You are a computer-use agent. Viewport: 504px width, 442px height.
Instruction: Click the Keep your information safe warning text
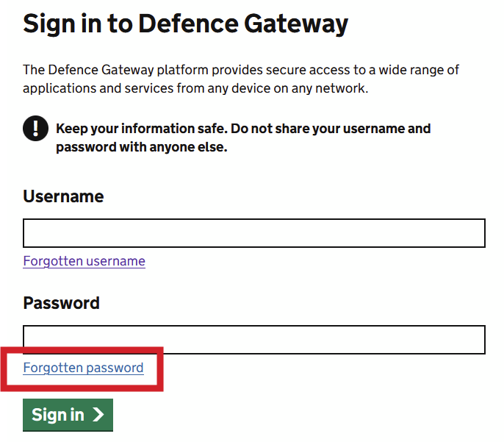coord(242,129)
